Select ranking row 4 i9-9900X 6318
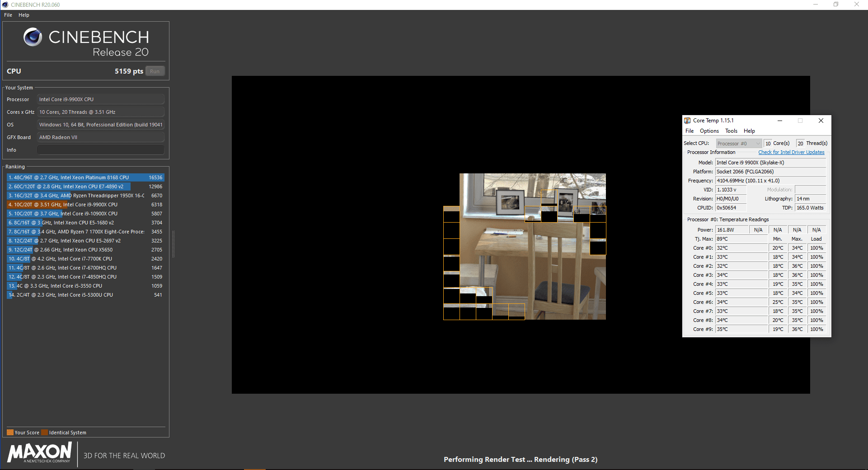Screen dimensions: 868x470 click(85, 205)
